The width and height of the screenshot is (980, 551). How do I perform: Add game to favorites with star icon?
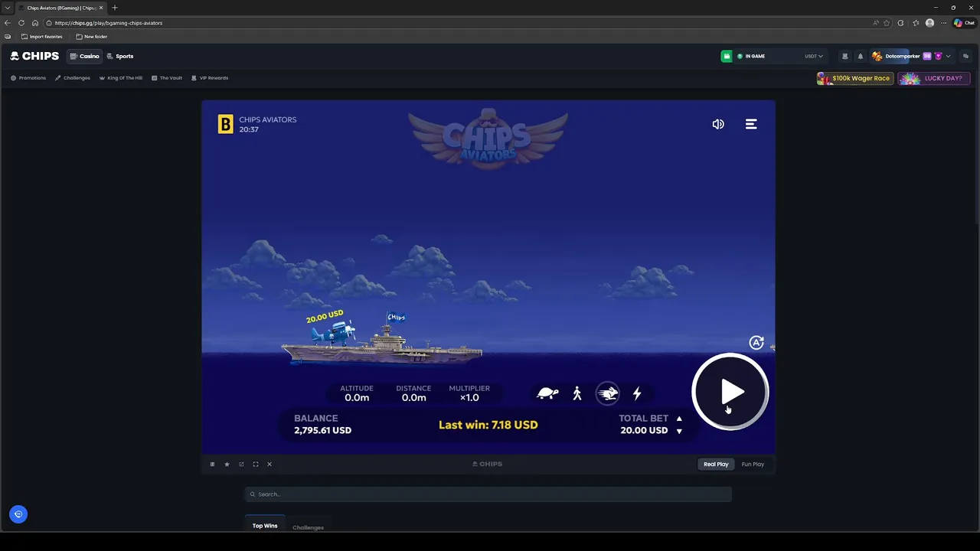pos(227,464)
